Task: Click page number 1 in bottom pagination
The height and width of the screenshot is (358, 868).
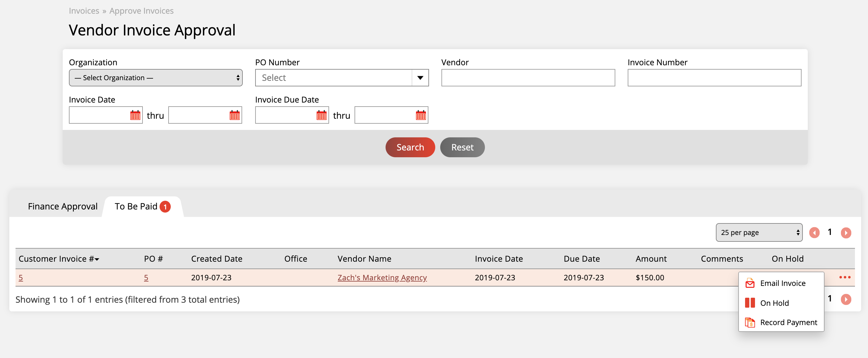Action: 830,298
